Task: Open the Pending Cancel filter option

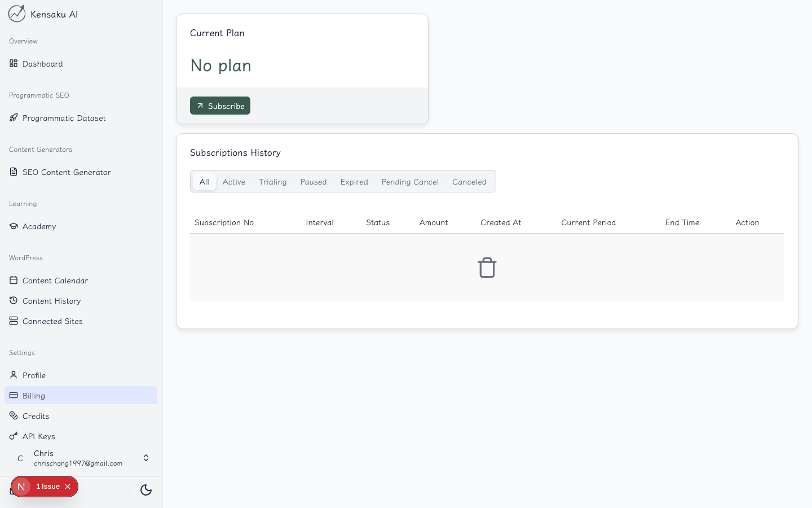Action: coord(410,182)
